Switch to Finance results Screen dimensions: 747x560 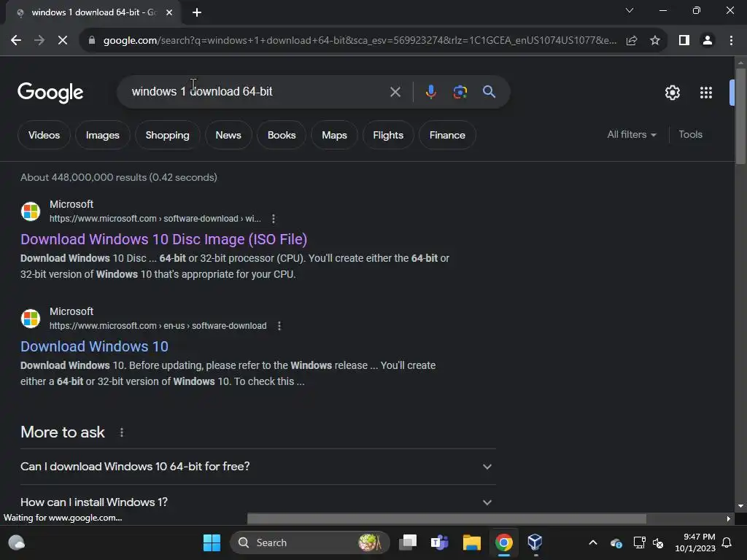[447, 135]
